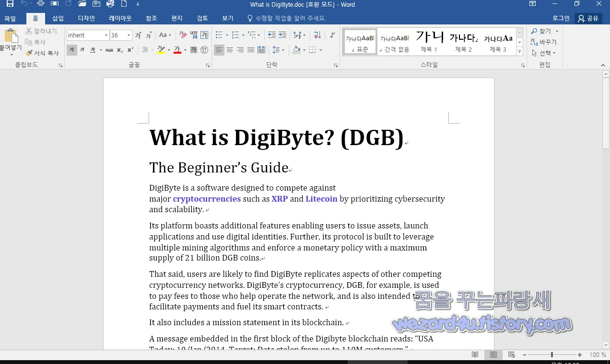The width and height of the screenshot is (610, 364).
Task: Open the 검토 ribbon tab
Action: (201, 18)
